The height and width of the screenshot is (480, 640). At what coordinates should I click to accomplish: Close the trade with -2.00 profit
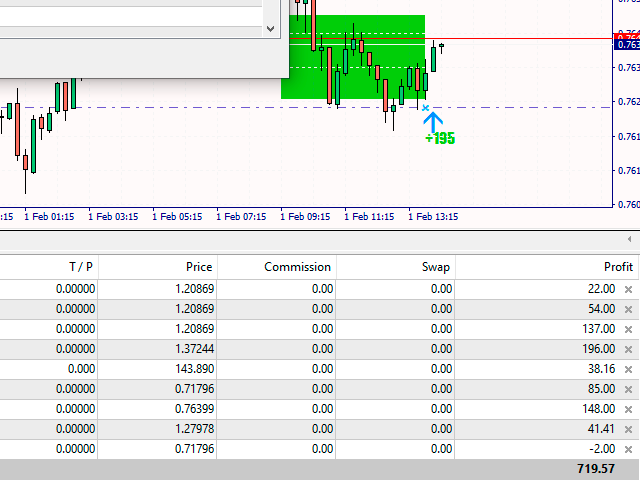click(x=628, y=450)
